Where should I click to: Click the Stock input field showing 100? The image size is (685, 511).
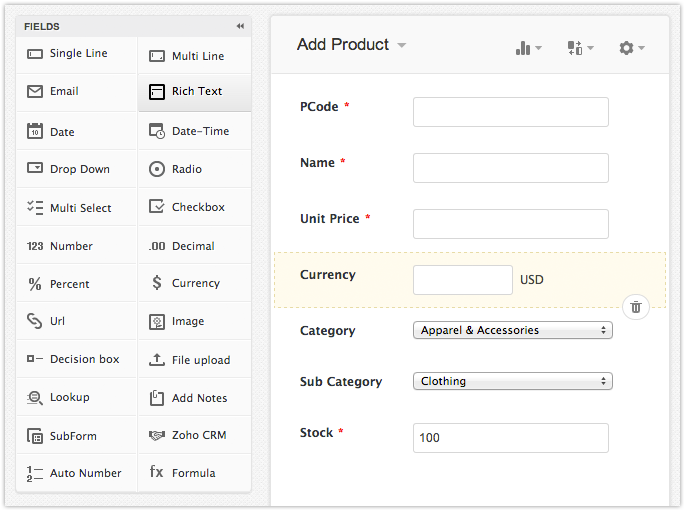[510, 438]
